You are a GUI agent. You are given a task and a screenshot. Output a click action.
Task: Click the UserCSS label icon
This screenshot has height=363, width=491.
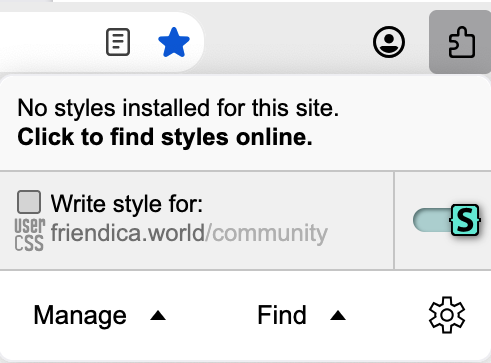pyautogui.click(x=29, y=234)
